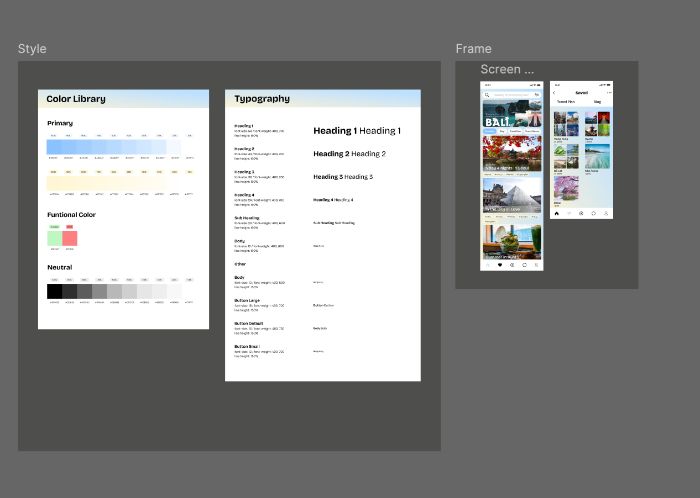
Task: Click the 'Heading 2 Heading 2' sample text
Action: [x=350, y=154]
